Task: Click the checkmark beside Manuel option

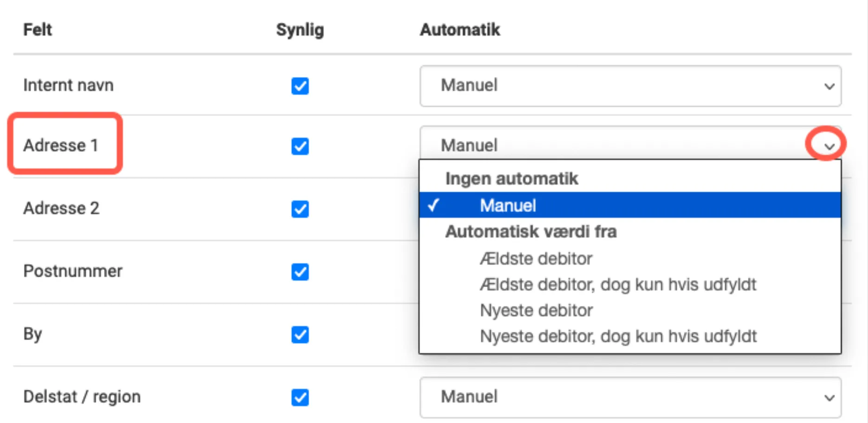Action: coord(434,205)
